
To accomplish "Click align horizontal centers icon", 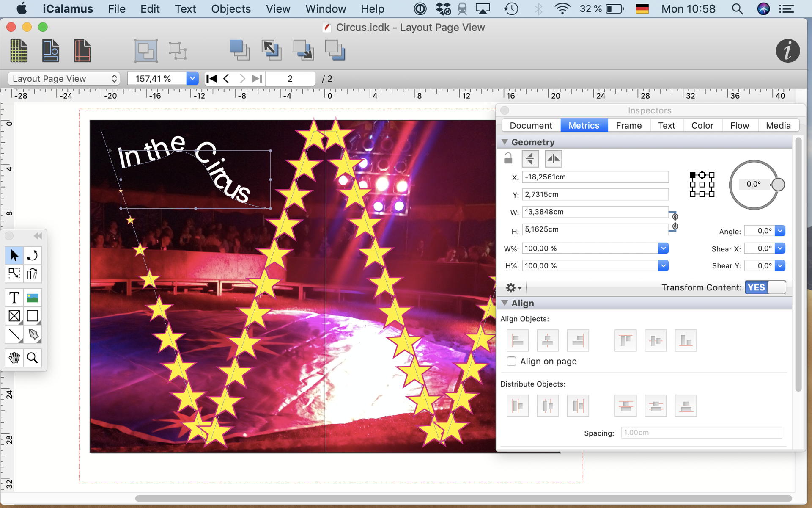I will click(x=548, y=340).
